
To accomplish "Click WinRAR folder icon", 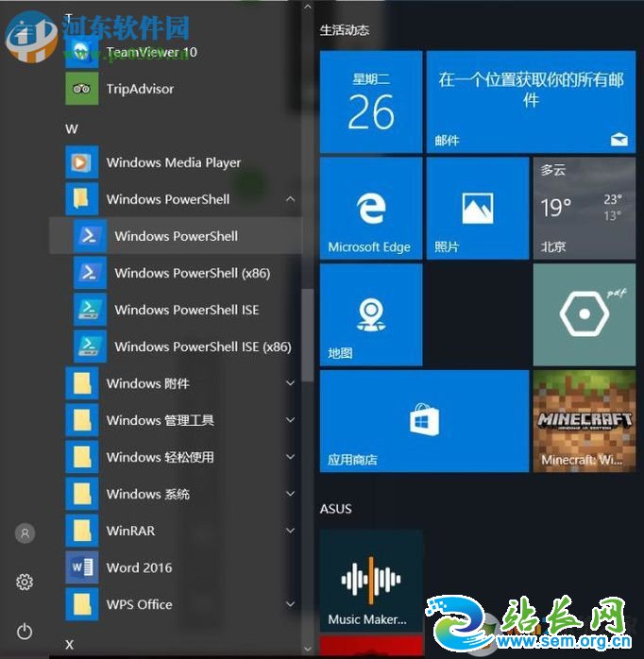I will click(x=82, y=531).
